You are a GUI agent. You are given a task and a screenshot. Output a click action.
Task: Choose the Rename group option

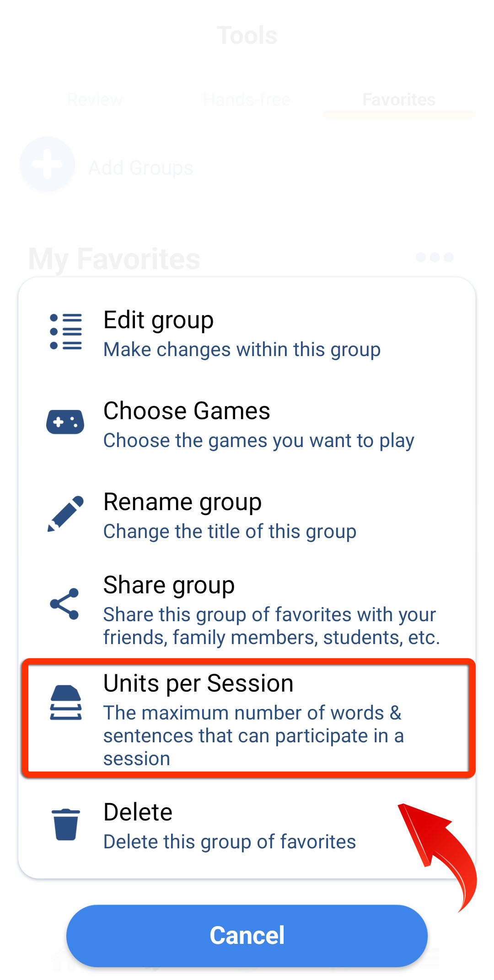tap(247, 515)
